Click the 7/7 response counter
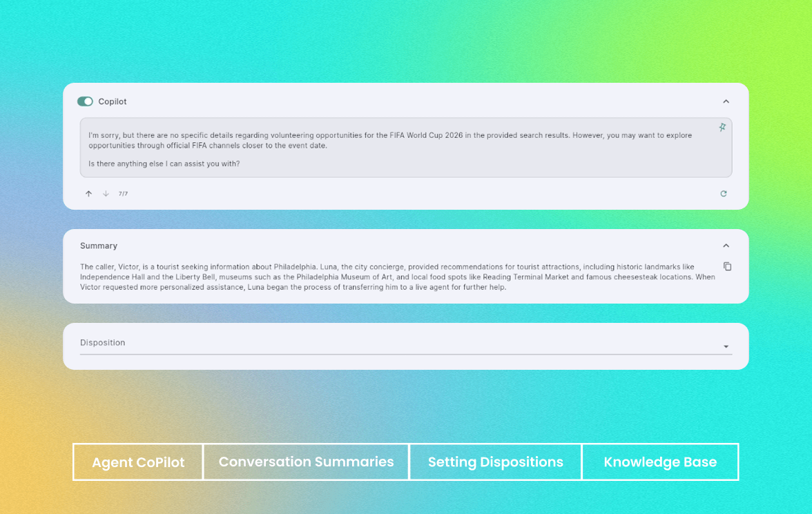812x514 pixels. pos(123,194)
